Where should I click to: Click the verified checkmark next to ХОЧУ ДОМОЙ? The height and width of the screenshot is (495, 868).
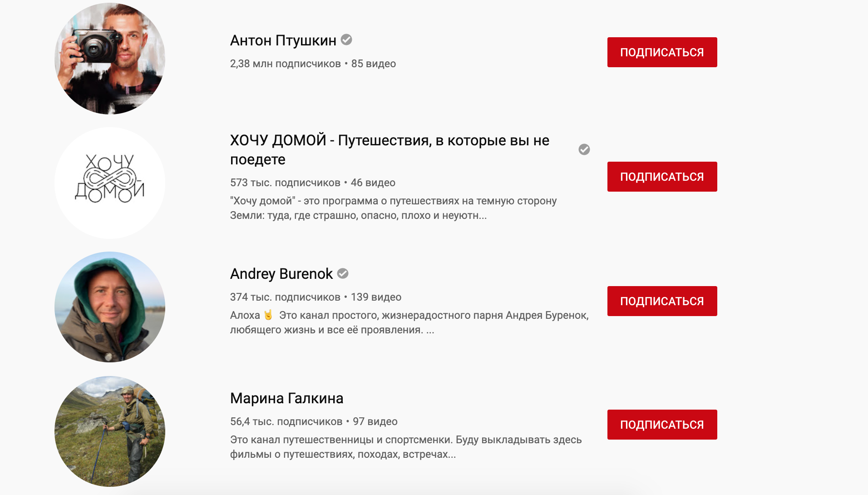[584, 149]
